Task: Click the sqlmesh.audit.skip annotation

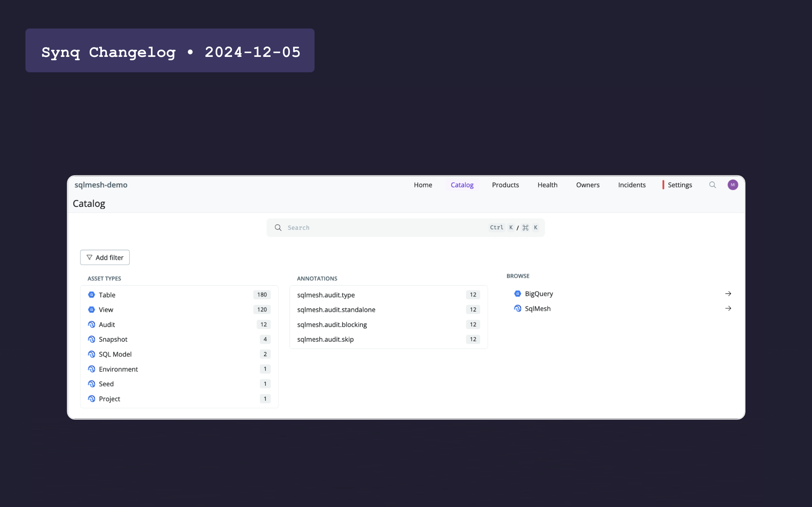Action: [389, 340]
